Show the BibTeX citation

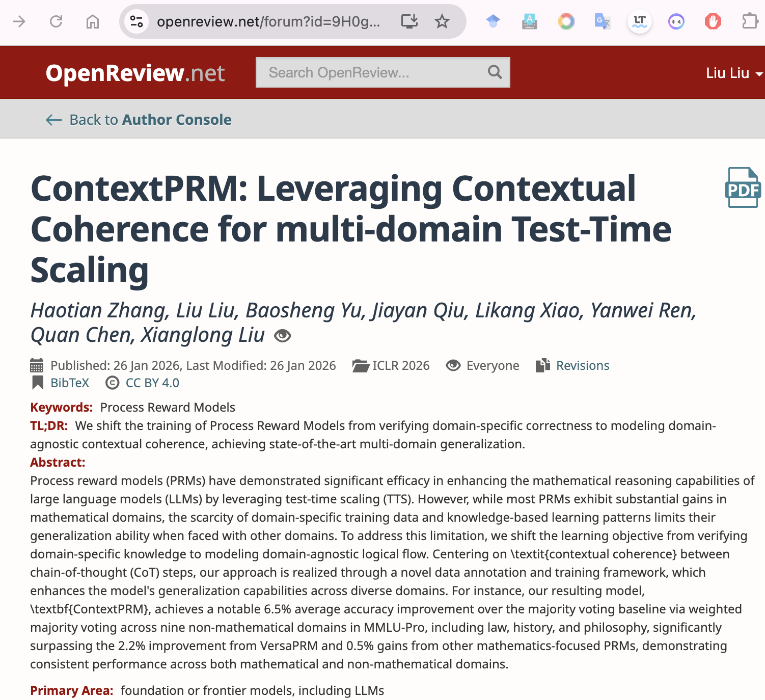pos(70,383)
